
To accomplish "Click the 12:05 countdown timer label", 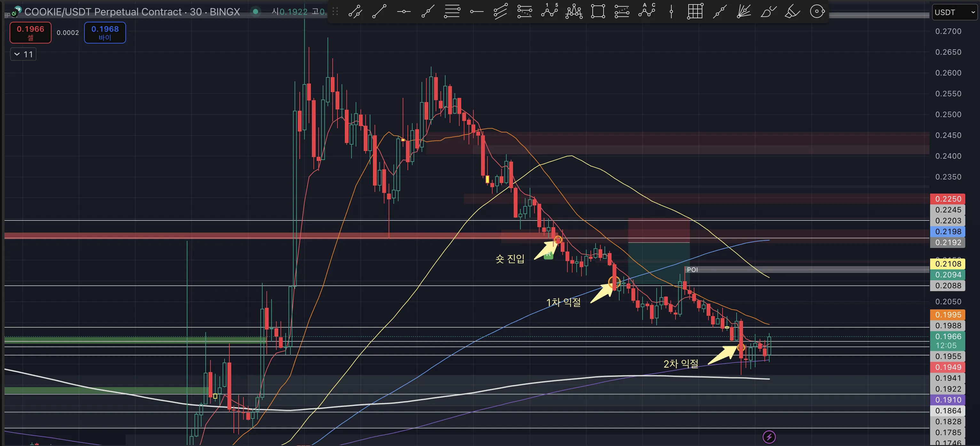I will point(946,346).
